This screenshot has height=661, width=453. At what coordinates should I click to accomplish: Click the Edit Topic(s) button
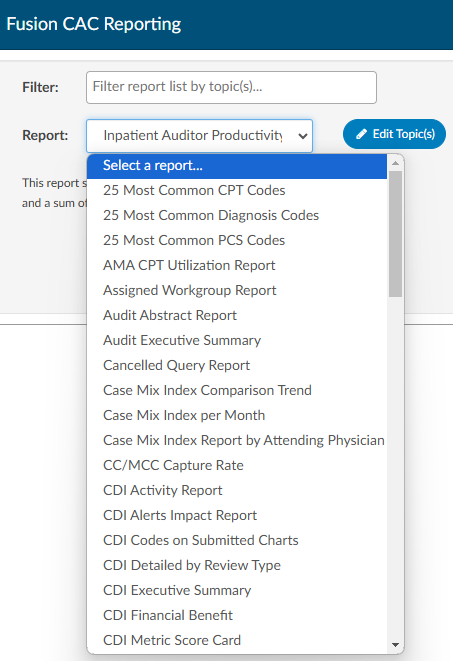coord(394,134)
